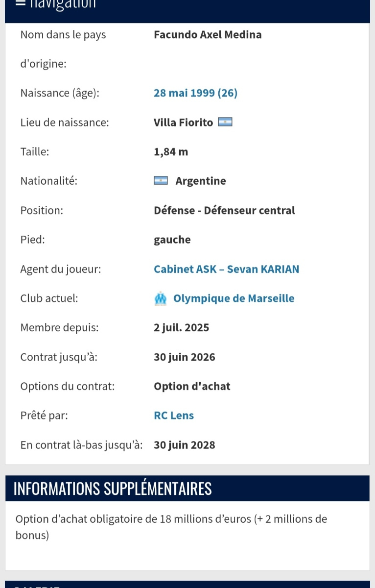The height and width of the screenshot is (588, 375).
Task: Select the name Facundo Axel Medina
Action: [x=208, y=35]
